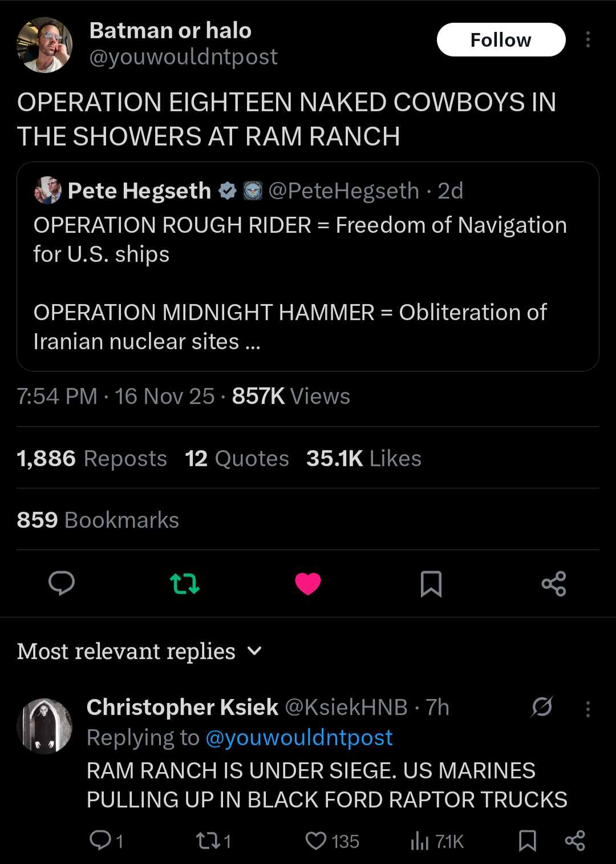Bookmark the main post
Screen dimensions: 616x864
tap(431, 584)
